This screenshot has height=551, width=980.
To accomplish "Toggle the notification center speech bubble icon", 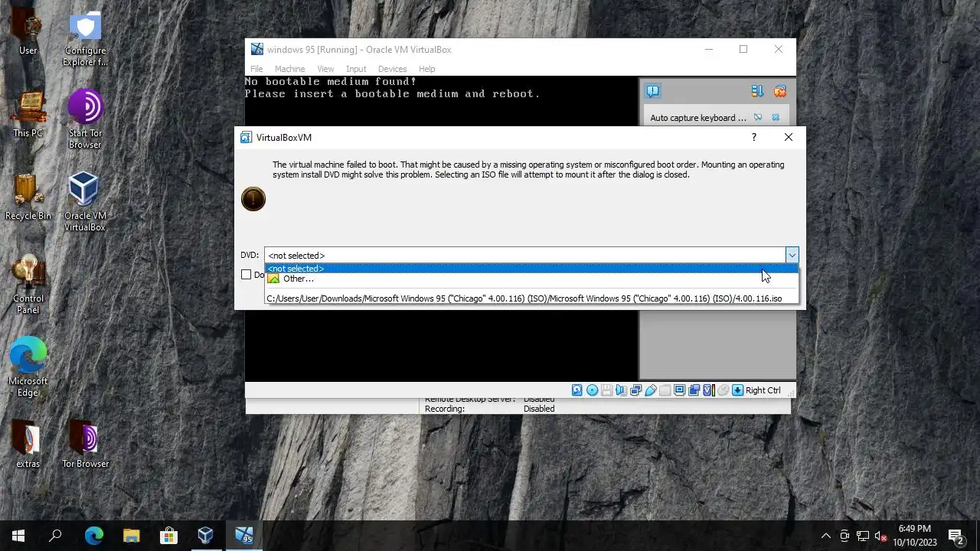I will click(652, 91).
